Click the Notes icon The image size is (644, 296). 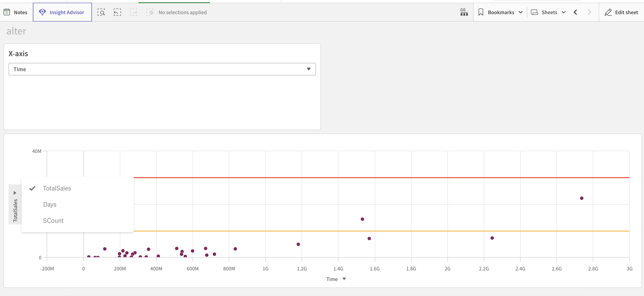[x=7, y=11]
